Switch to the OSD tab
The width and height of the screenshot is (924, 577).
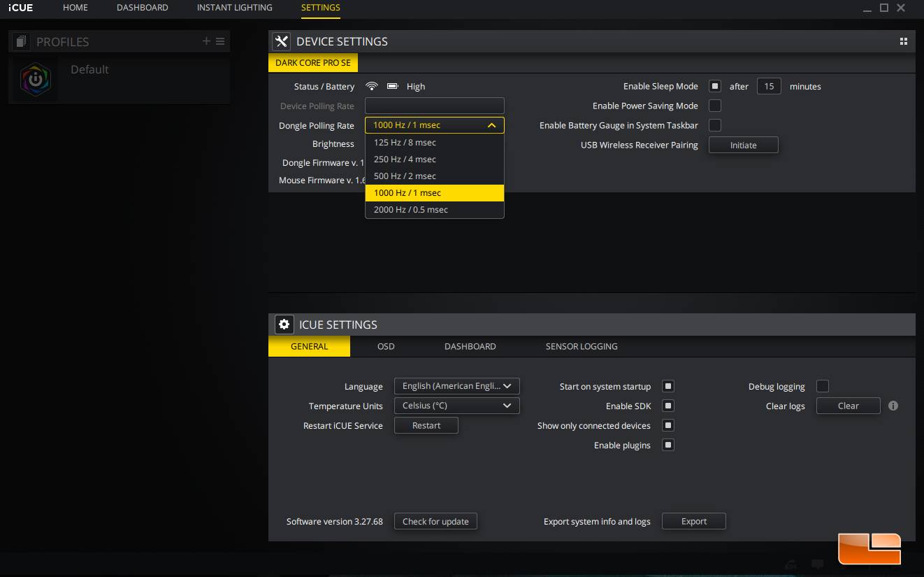[x=386, y=346]
